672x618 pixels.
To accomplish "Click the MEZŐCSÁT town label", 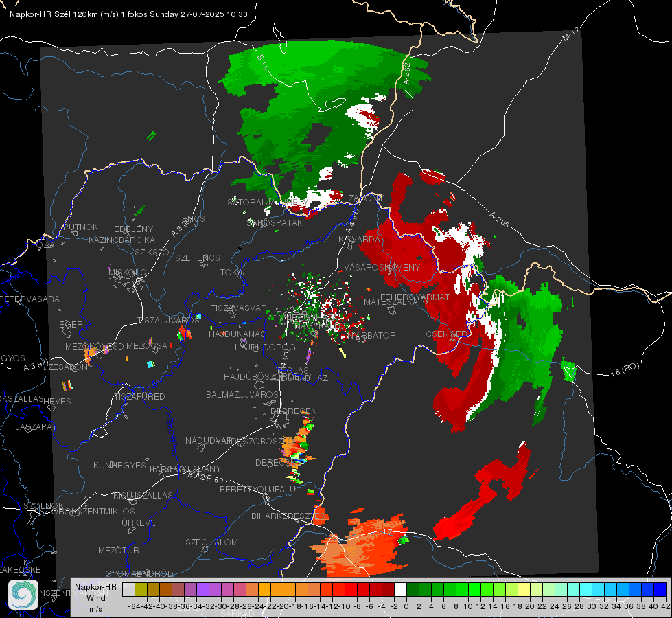I will (150, 345).
